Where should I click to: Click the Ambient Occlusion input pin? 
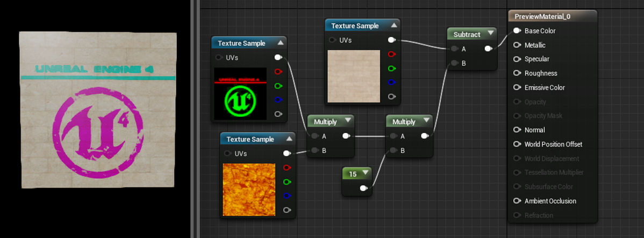pyautogui.click(x=517, y=201)
